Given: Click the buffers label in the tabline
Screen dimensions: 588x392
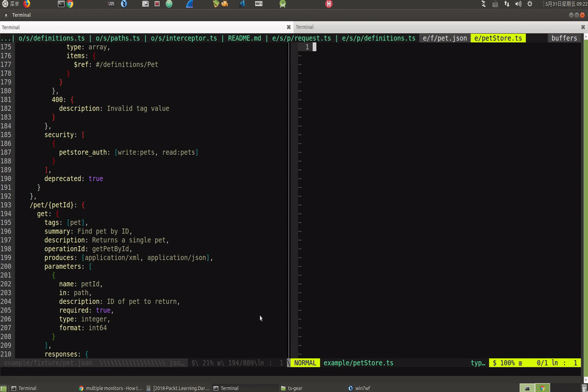Looking at the screenshot, I should [564, 38].
